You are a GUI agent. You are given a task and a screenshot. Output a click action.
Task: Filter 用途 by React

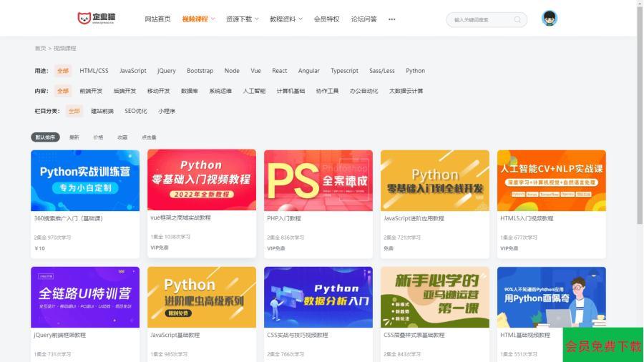(280, 71)
